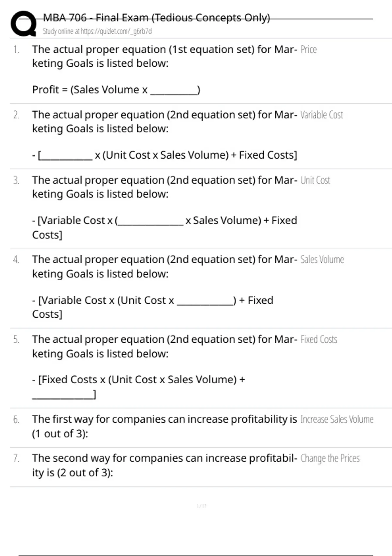Select the answer 'Fixed Costs'
This screenshot has width=392, height=556.
(x=319, y=339)
